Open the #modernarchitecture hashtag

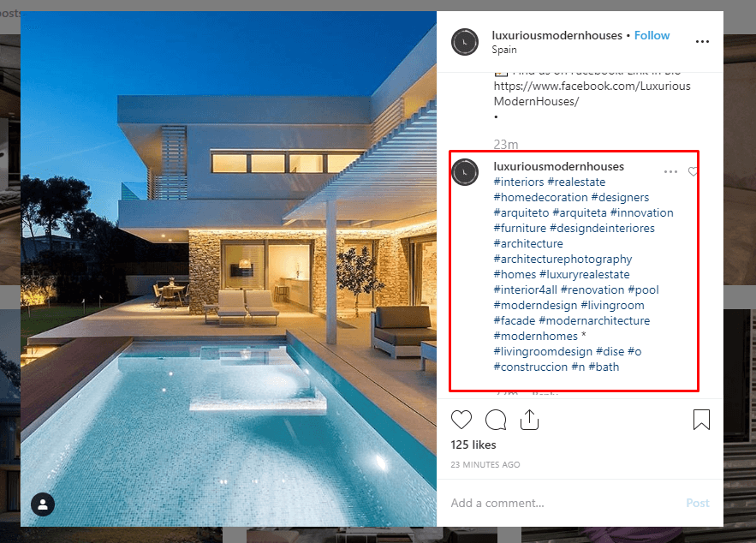(594, 320)
